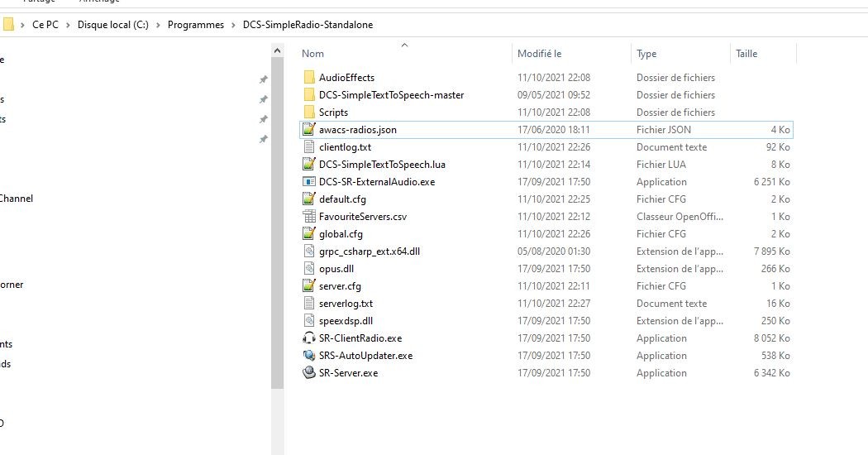This screenshot has height=455, width=868.
Task: Sort files by the Nom column
Action: 312,54
